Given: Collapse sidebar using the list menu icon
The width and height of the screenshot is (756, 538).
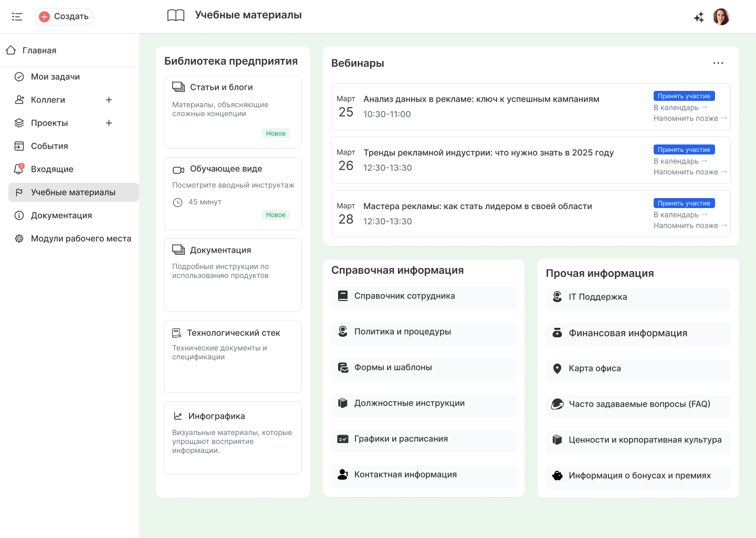Looking at the screenshot, I should (17, 17).
